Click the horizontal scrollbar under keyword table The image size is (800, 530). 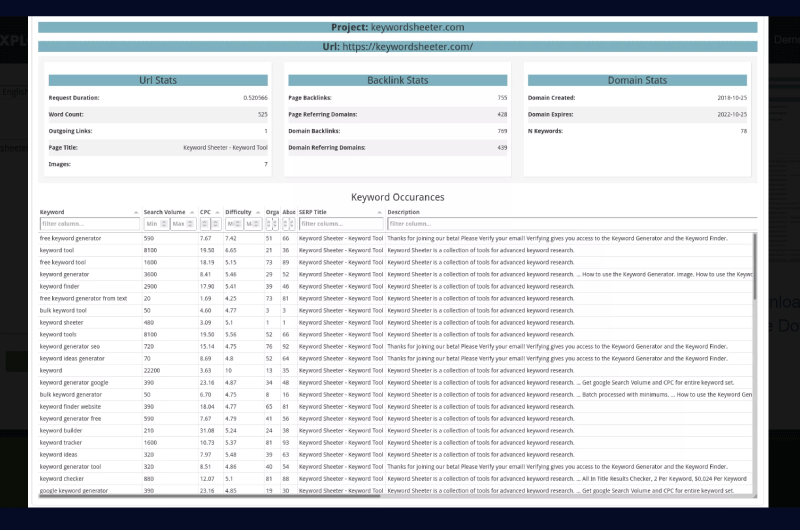coord(209,495)
